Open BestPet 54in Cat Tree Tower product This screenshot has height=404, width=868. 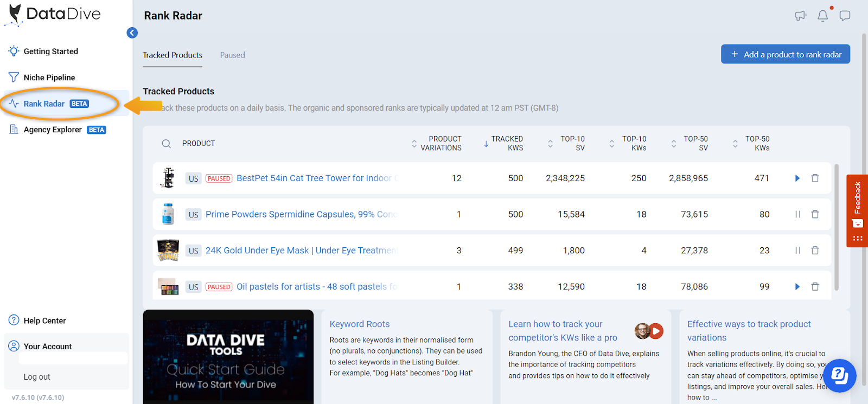[318, 178]
